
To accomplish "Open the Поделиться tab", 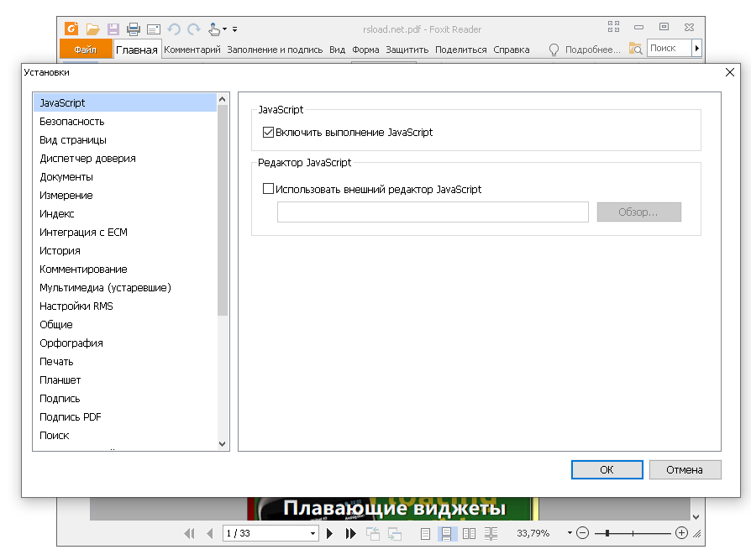I will pyautogui.click(x=460, y=50).
